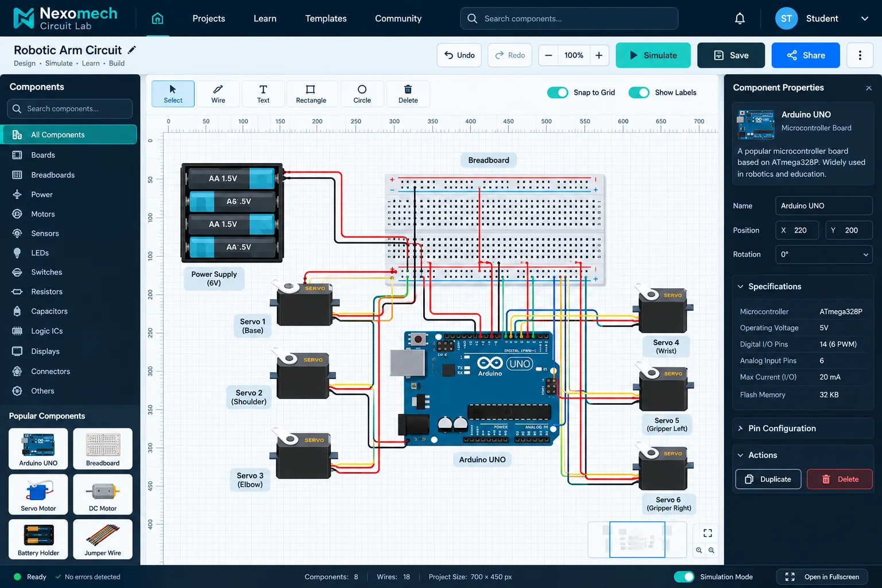Screen dimensions: 882x588
Task: Open the Student account dropdown
Action: (822, 18)
